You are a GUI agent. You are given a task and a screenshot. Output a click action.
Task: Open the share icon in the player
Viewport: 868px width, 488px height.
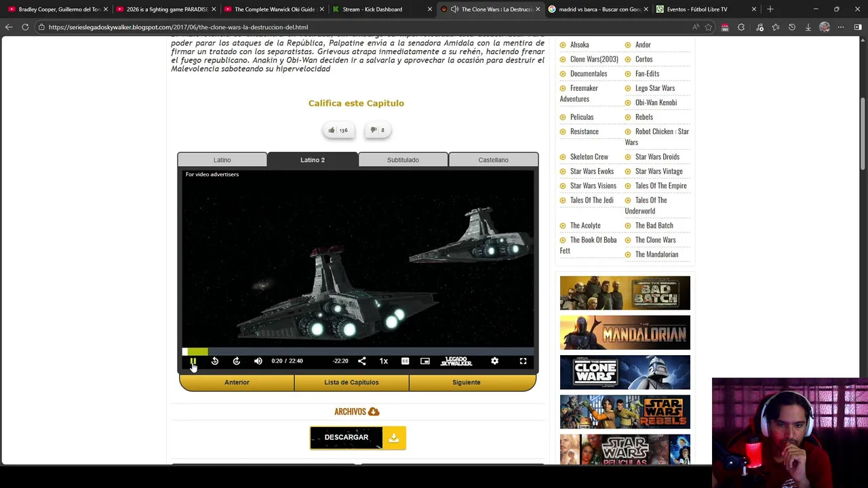tap(361, 361)
